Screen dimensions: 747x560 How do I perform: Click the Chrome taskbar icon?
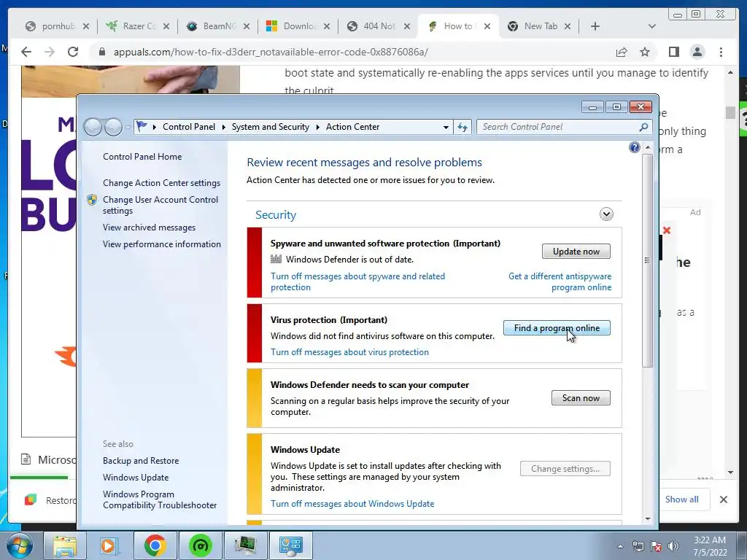pyautogui.click(x=155, y=545)
